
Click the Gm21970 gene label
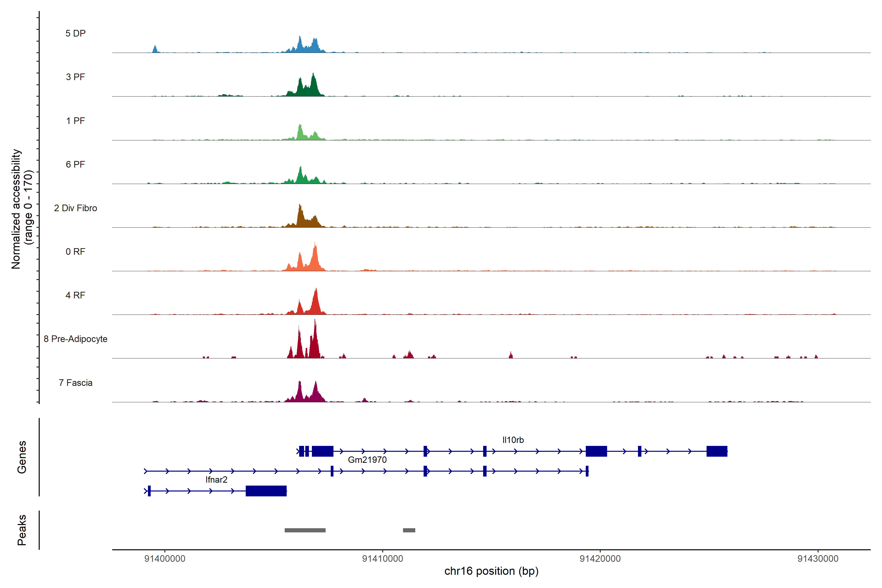point(367,460)
